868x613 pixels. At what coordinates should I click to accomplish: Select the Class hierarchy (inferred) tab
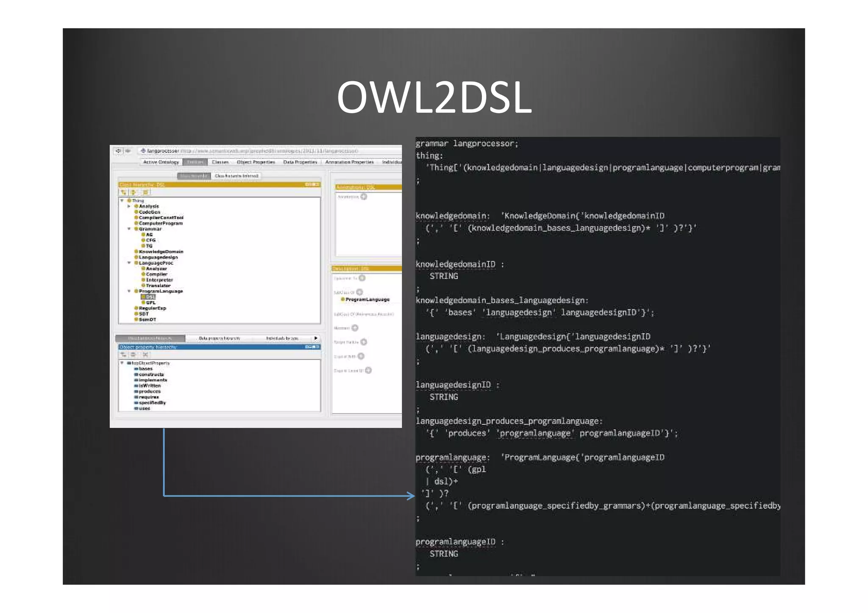pos(236,176)
